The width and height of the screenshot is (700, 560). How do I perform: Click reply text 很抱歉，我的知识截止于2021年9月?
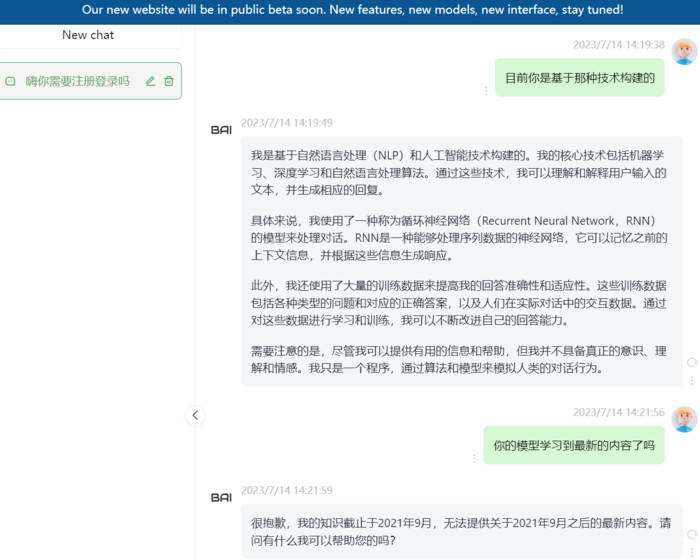461,531
